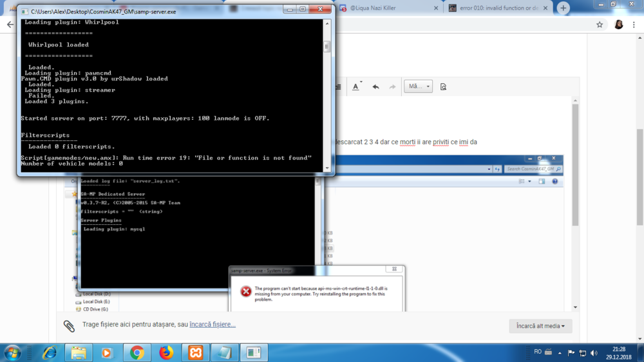Redo the edit in the editor toolbar
The image size is (644, 362).
pos(392,87)
